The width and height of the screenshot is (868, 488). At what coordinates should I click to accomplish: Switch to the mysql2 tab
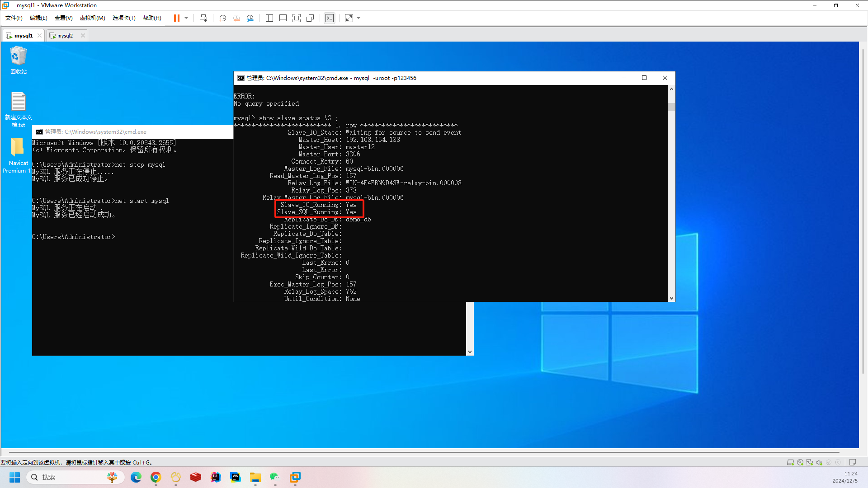point(65,36)
